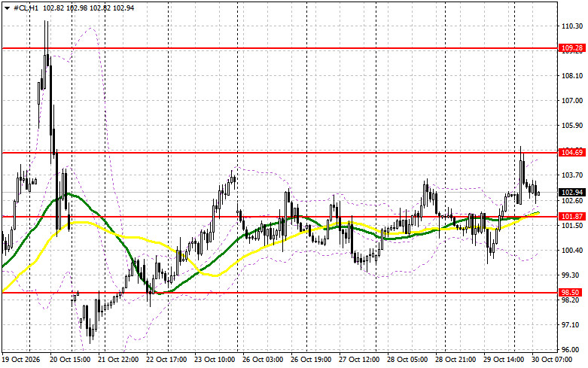
Task: Click the 26 Oct 03:00 time label
Action: [263, 360]
